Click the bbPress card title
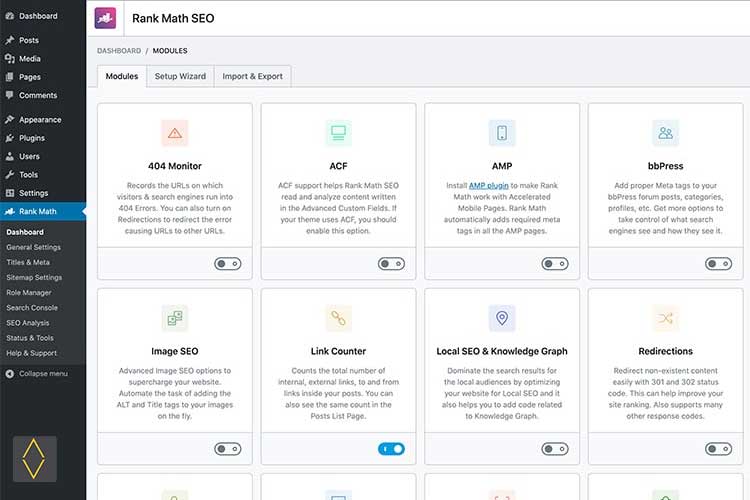 coord(665,166)
